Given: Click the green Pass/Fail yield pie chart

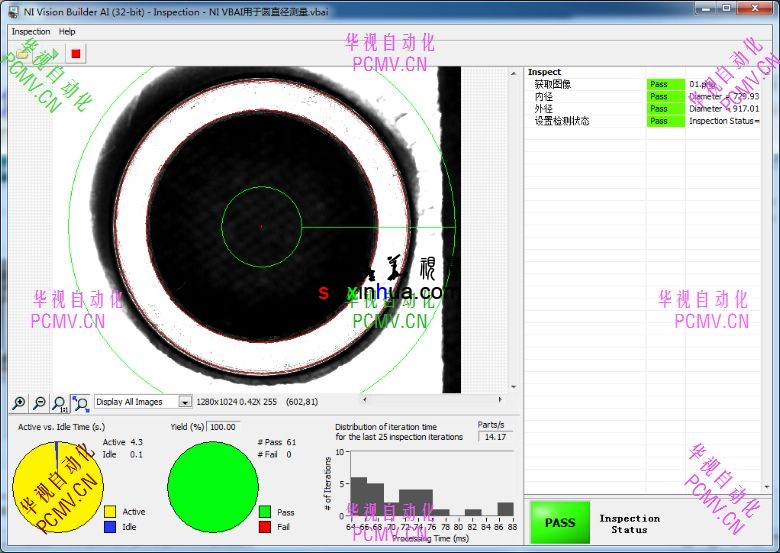Looking at the screenshot, I should [213, 487].
